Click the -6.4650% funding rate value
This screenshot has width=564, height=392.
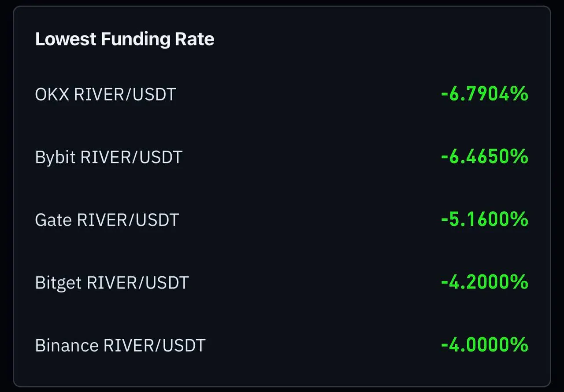[484, 157]
